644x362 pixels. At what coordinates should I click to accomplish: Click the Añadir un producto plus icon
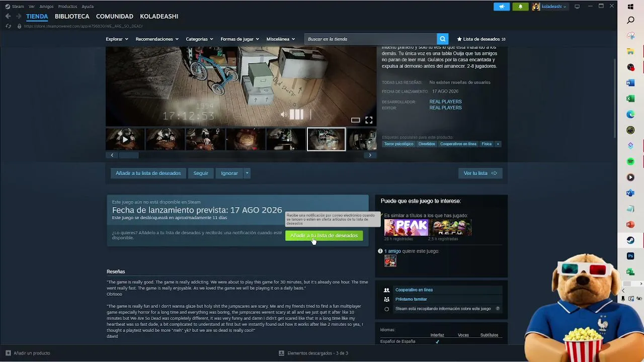click(x=8, y=353)
